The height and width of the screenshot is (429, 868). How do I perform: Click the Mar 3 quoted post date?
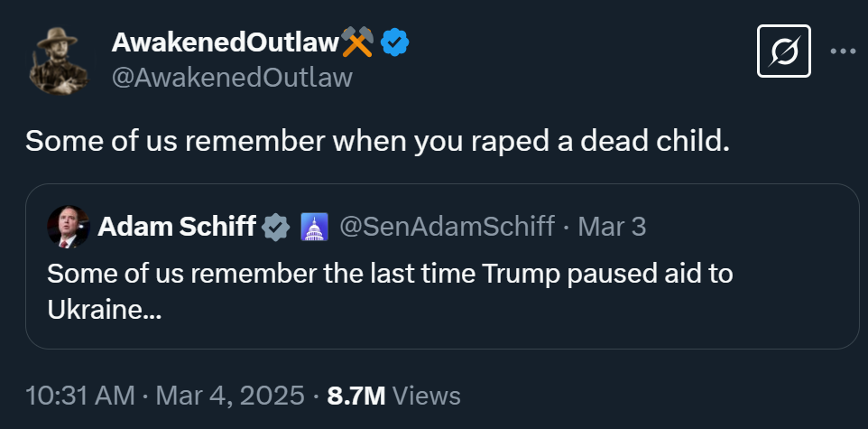(612, 226)
